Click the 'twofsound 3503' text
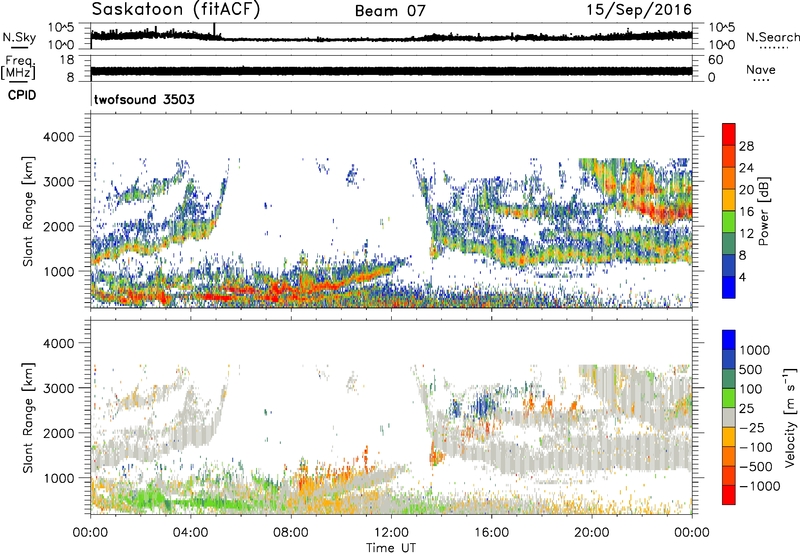Image resolution: width=800 pixels, height=554 pixels. 144,99
